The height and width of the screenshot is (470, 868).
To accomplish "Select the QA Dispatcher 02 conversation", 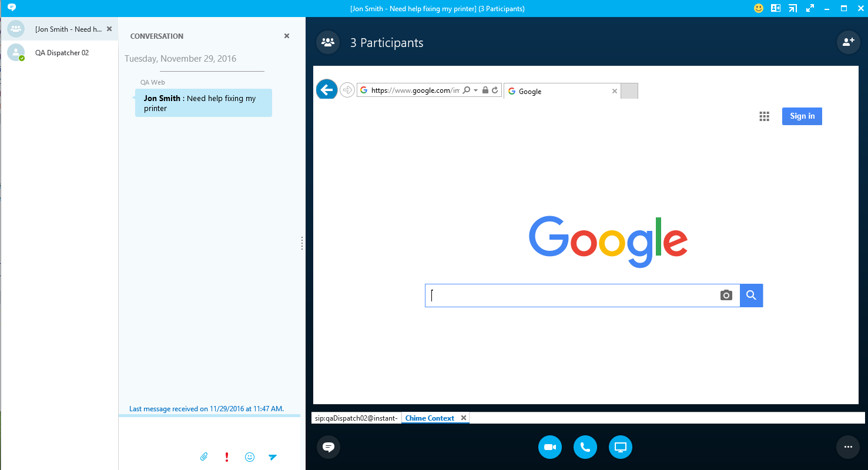I will pyautogui.click(x=59, y=52).
